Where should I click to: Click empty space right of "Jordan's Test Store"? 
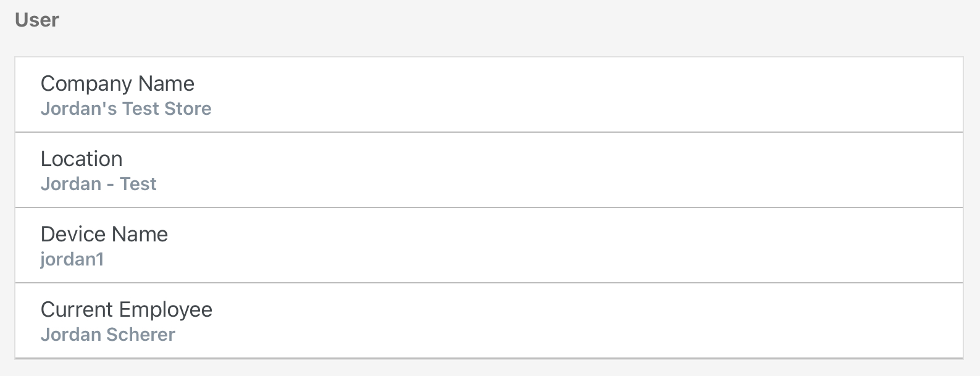pos(556,109)
